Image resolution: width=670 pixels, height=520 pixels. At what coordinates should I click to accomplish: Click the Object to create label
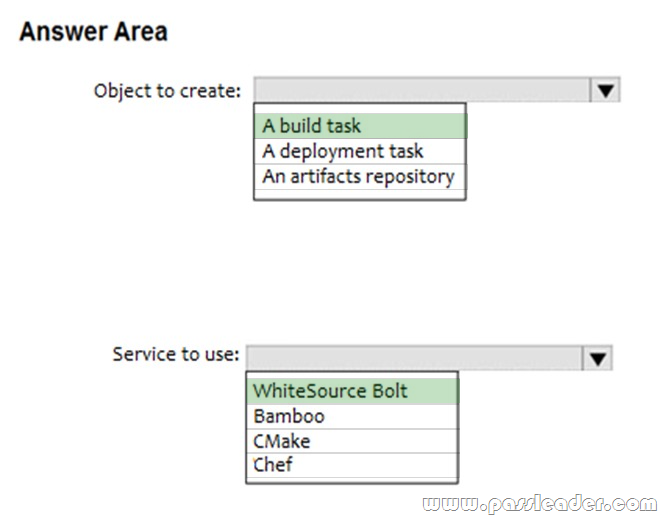(167, 91)
